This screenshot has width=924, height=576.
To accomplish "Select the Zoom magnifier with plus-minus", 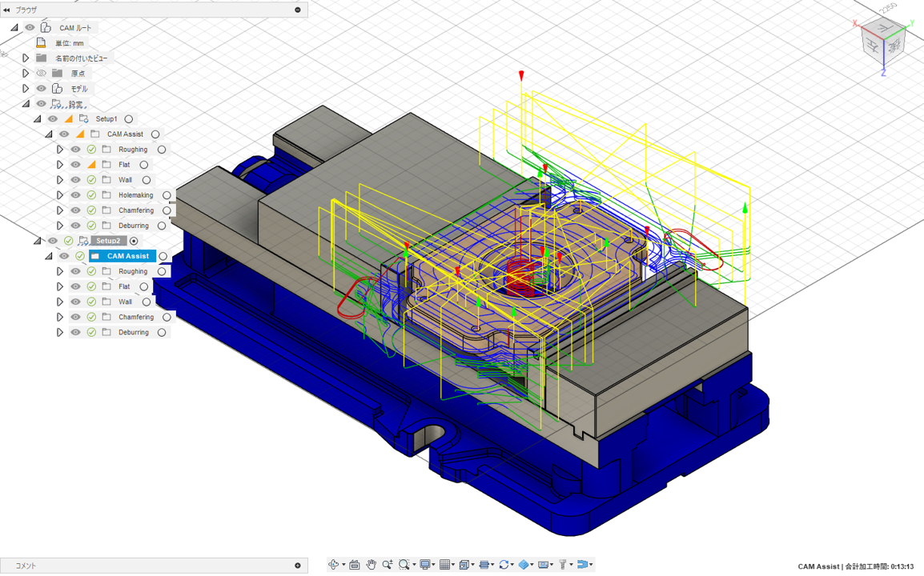I will click(388, 564).
